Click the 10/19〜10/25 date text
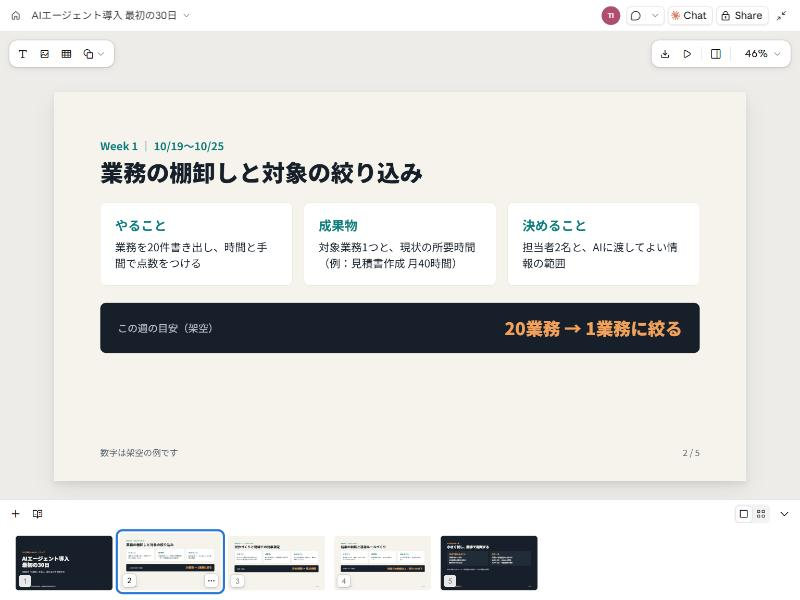 [x=189, y=146]
